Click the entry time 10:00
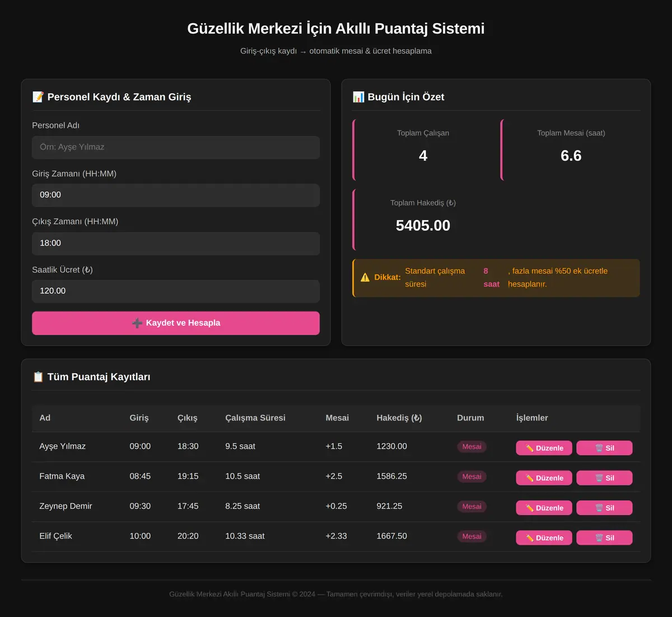Screen dimensions: 672x617 [x=140, y=536]
